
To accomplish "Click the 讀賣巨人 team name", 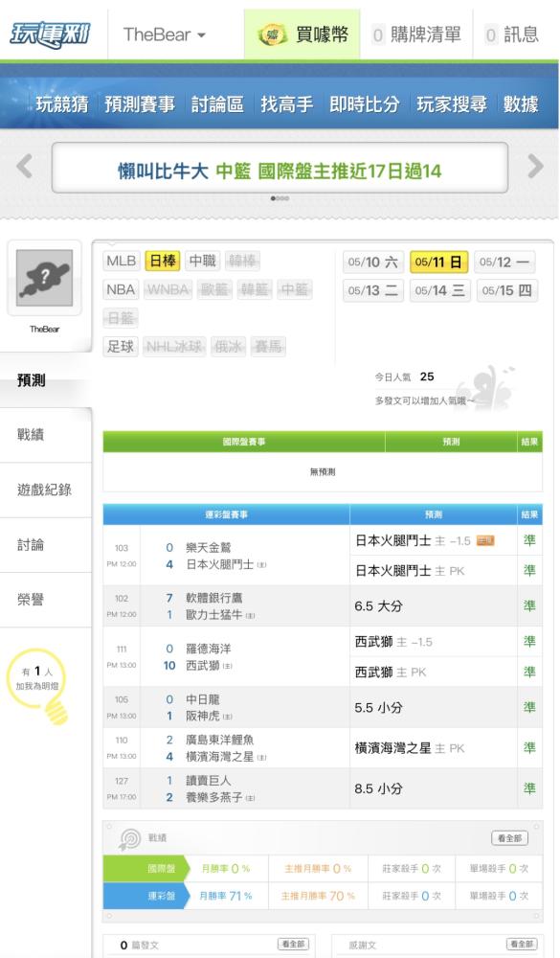I will (x=209, y=780).
